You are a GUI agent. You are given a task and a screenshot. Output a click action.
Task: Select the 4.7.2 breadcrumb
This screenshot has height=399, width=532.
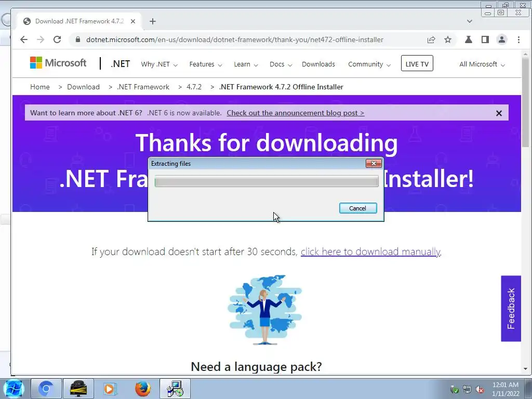tap(194, 87)
